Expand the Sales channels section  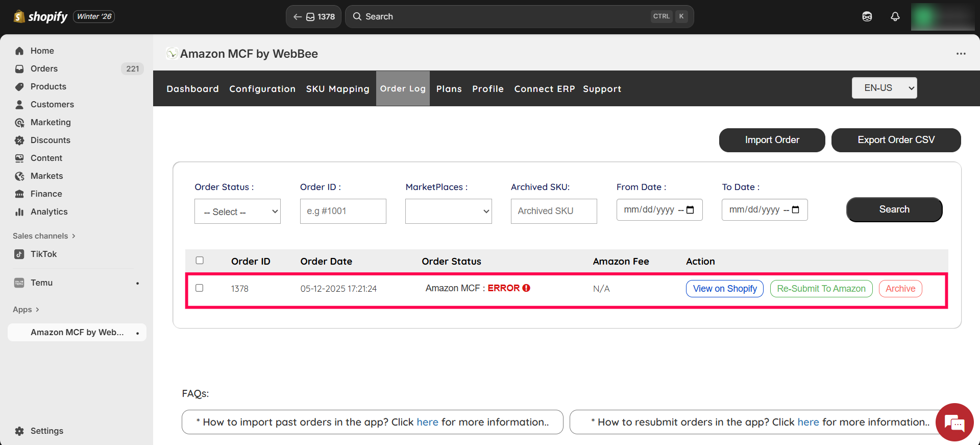44,236
